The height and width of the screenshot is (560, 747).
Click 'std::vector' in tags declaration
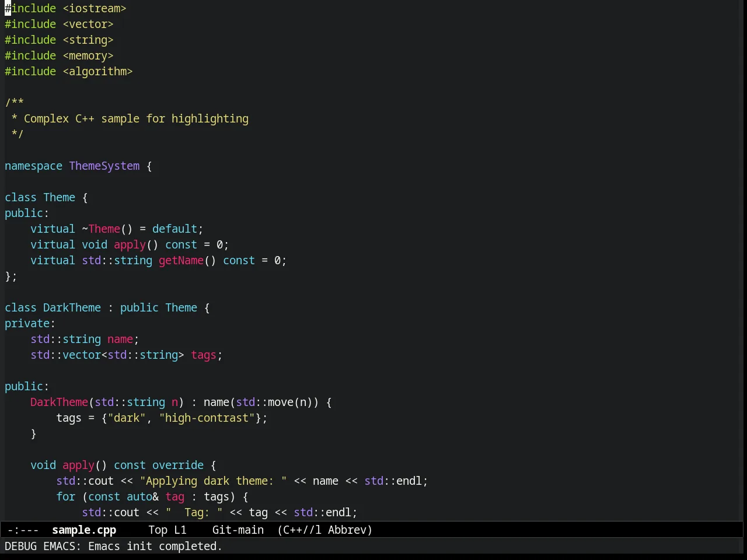point(65,355)
